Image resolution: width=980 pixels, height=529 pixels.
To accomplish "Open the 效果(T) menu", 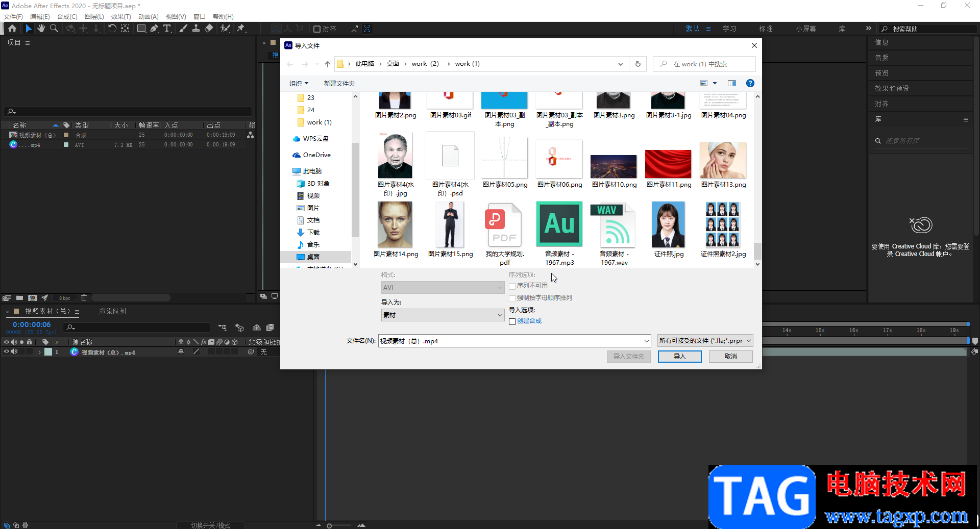I will (121, 16).
